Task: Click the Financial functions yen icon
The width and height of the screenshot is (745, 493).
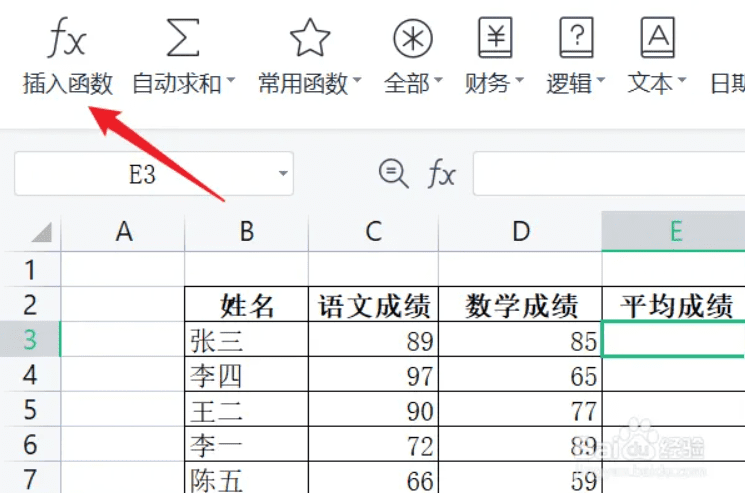Action: click(x=495, y=39)
